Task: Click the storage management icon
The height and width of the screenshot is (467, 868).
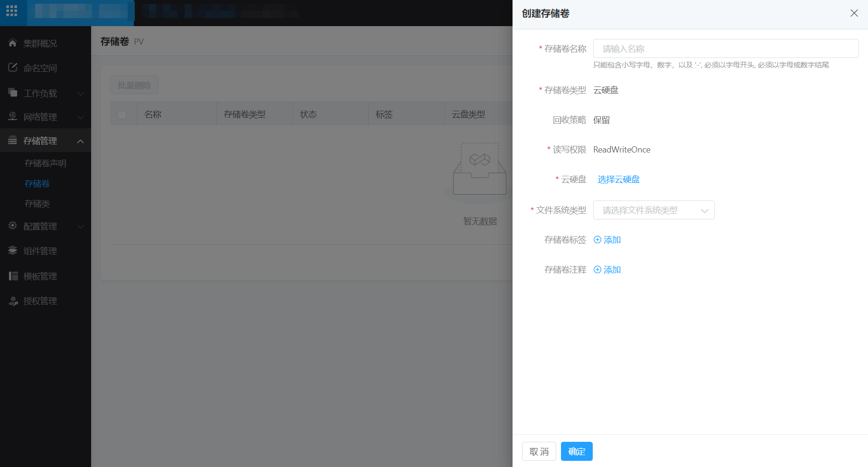Action: [13, 140]
